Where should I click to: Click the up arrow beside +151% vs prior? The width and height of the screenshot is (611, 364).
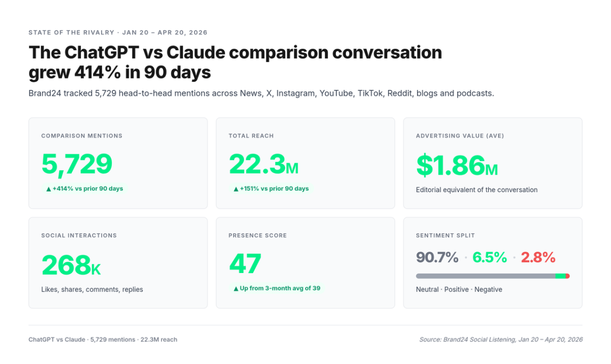click(x=236, y=189)
